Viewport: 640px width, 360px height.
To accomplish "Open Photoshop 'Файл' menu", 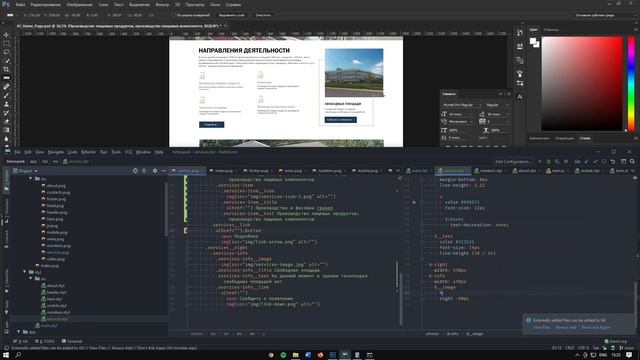I will click(20, 4).
